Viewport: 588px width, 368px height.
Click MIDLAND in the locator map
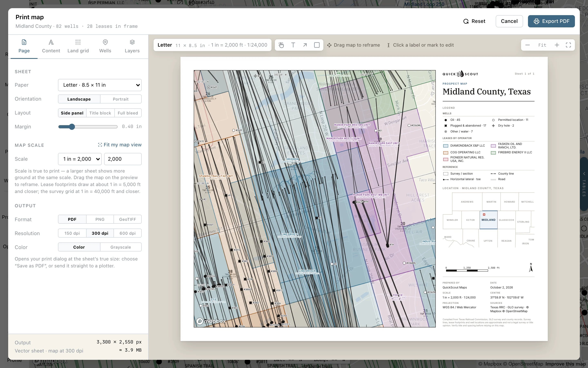pos(488,220)
